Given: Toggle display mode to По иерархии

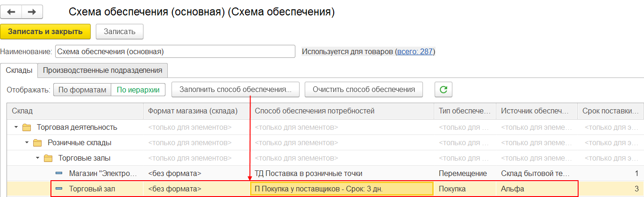Looking at the screenshot, I should [138, 90].
